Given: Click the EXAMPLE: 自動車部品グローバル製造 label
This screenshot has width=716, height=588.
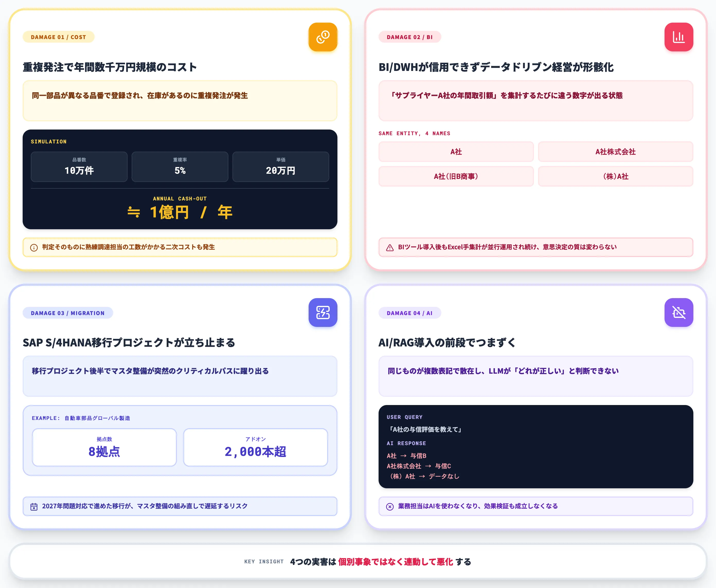Looking at the screenshot, I should [x=81, y=418].
